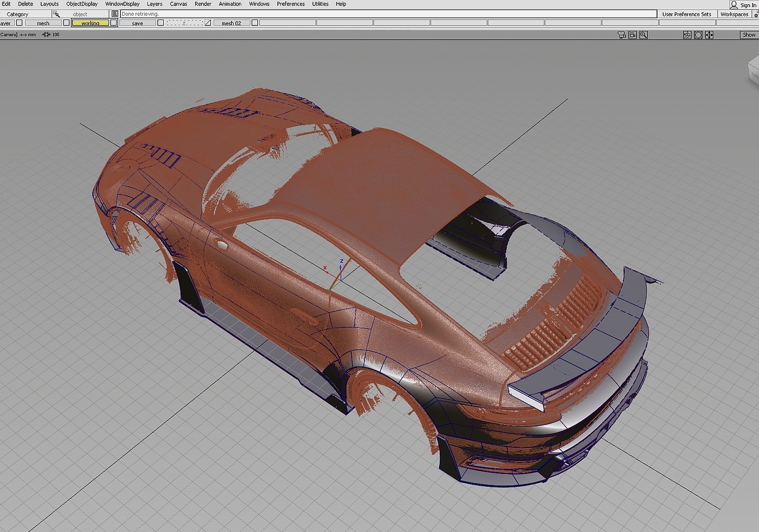
Task: Click the circle-in-square viewport icon
Action: coord(698,35)
